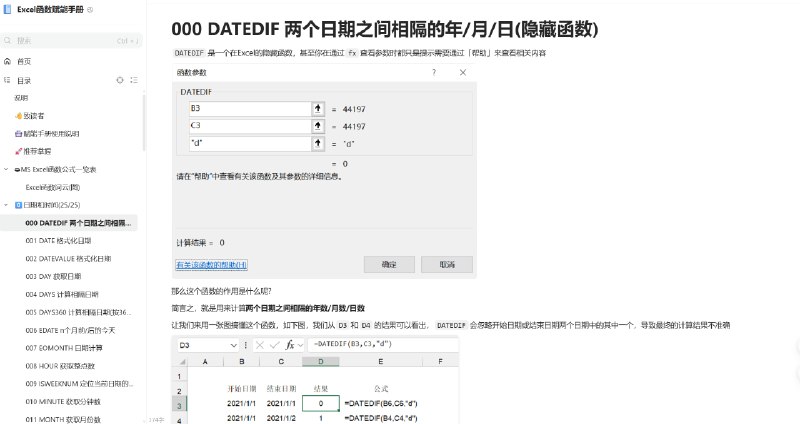Image resolution: width=800 pixels, height=424 pixels.
Task: Click the cancel X icon in formula bar
Action: pyautogui.click(x=260, y=345)
